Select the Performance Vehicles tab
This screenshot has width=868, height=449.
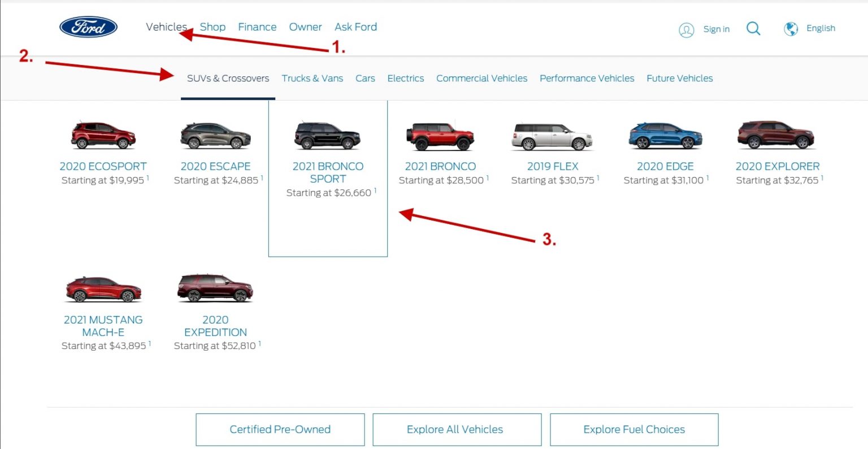coord(587,79)
